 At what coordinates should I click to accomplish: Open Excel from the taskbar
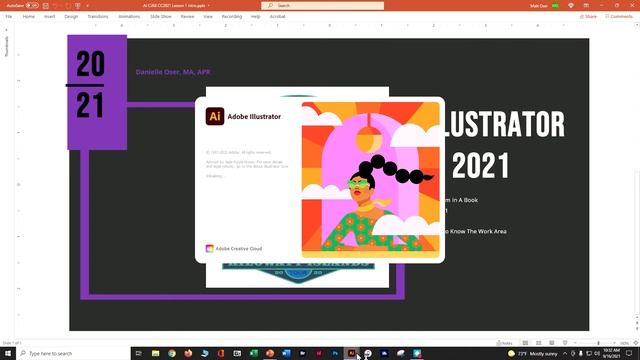coord(253,353)
